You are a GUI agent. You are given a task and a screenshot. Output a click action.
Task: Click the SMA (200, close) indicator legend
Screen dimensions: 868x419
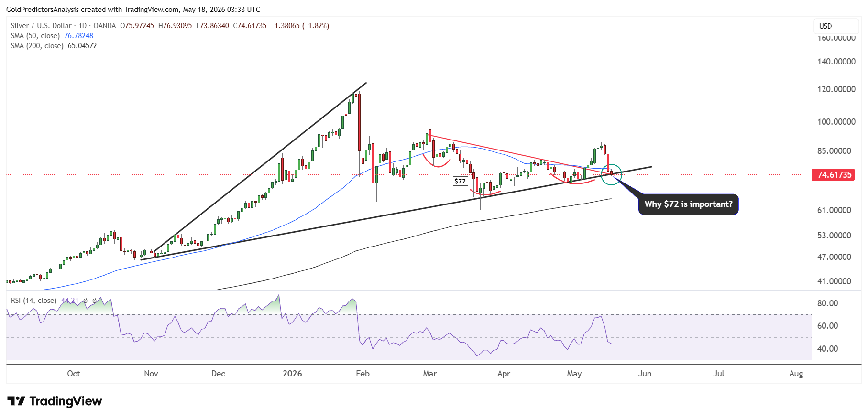click(x=37, y=46)
